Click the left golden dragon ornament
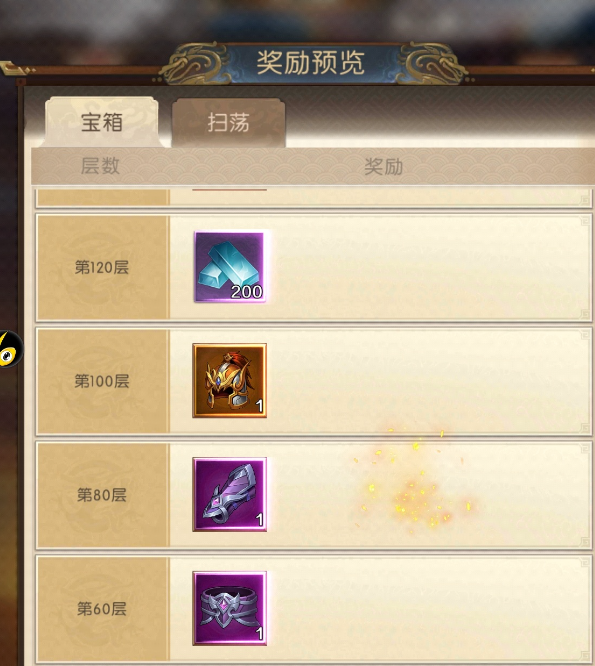The height and width of the screenshot is (666, 595). tap(193, 64)
